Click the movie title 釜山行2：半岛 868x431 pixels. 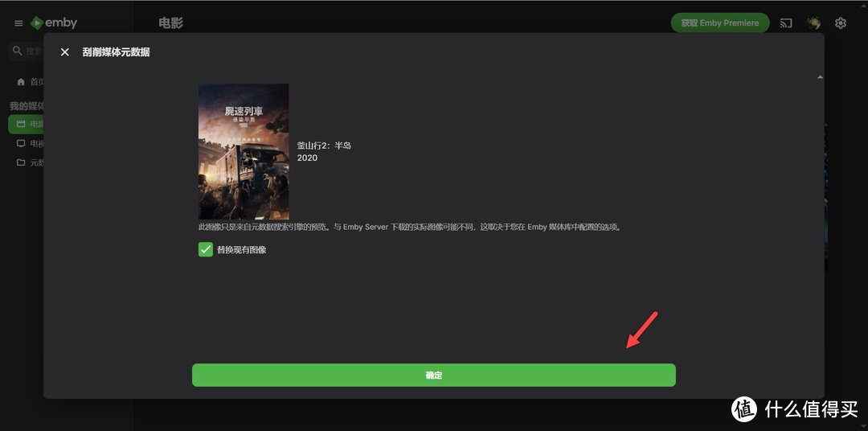point(324,146)
